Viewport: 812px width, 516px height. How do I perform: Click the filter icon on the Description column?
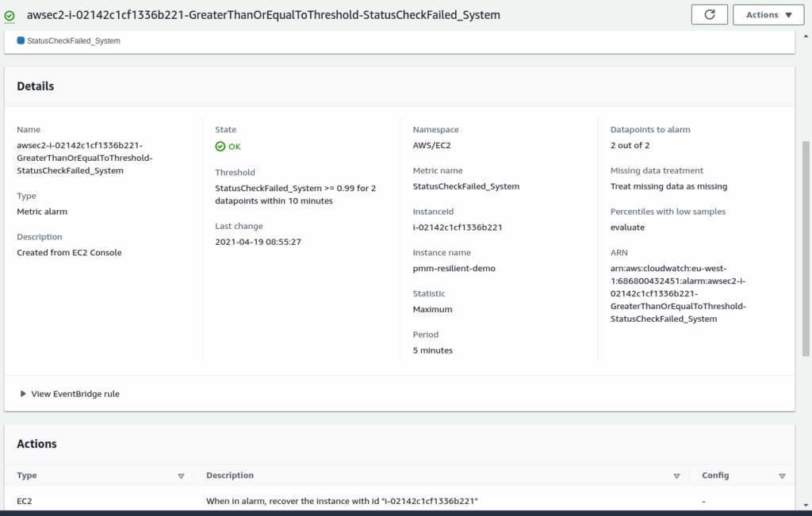[677, 475]
